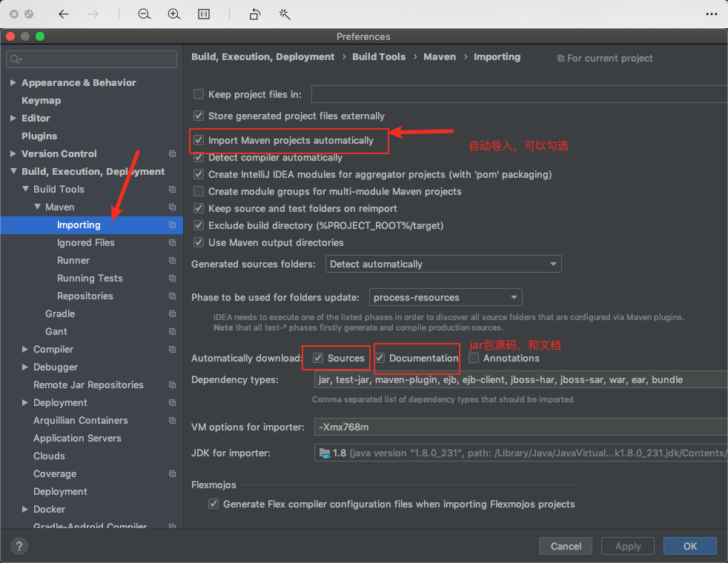Click project-level icon next to Build Tools
Viewport: 728px width, 563px height.
(172, 189)
